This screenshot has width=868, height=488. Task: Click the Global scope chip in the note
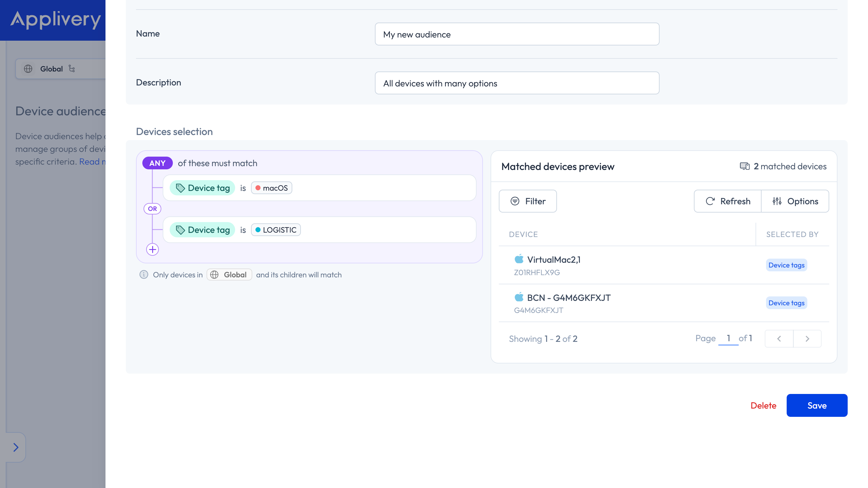229,275
